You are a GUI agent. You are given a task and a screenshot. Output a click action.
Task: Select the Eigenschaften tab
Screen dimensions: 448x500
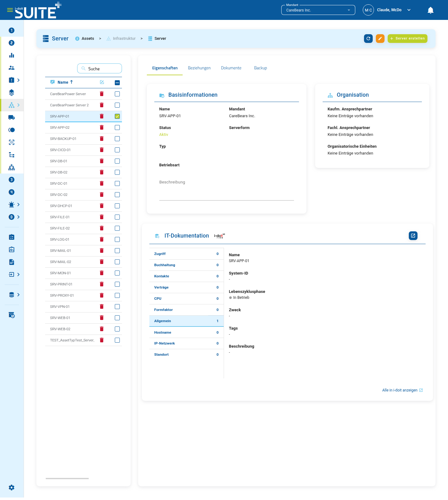click(x=165, y=68)
